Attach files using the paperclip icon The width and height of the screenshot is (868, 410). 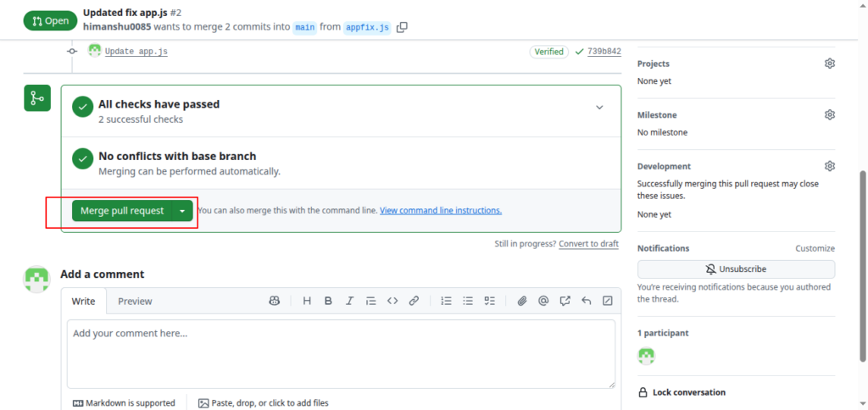point(522,301)
